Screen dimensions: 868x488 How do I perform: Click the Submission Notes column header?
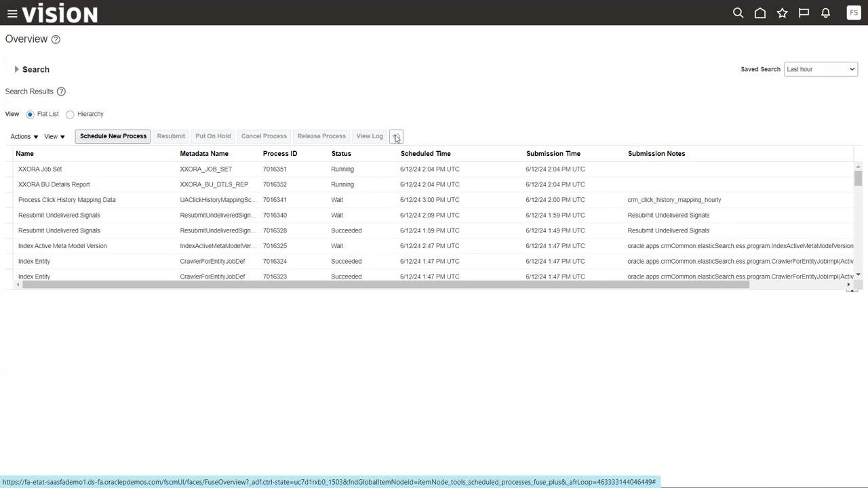pos(656,154)
